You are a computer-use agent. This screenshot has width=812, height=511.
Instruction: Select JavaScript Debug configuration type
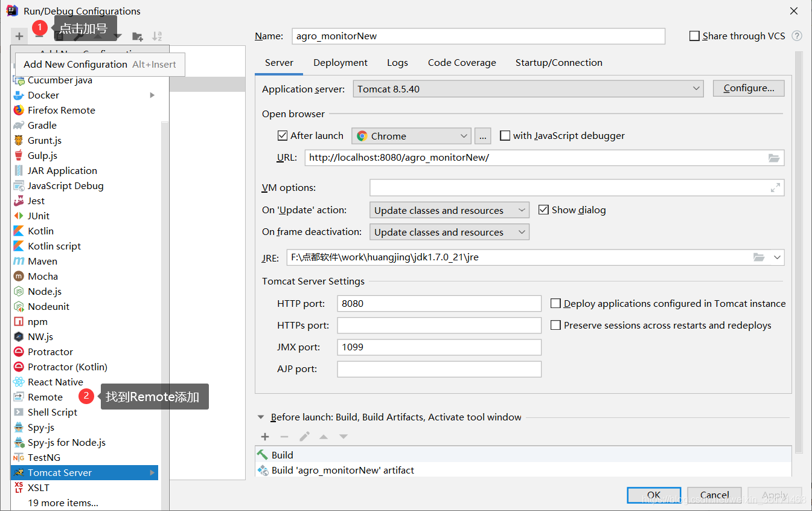(x=84, y=185)
